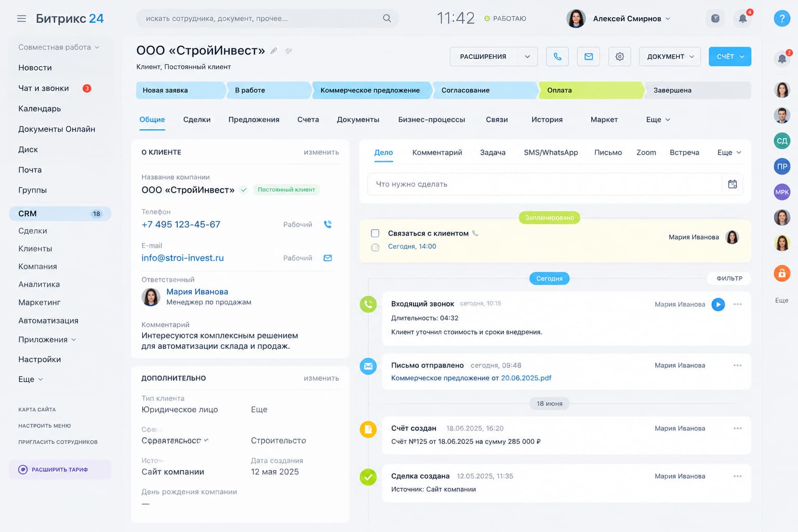
Task: Open more options for Письмо отправлено entry
Action: coord(737,366)
